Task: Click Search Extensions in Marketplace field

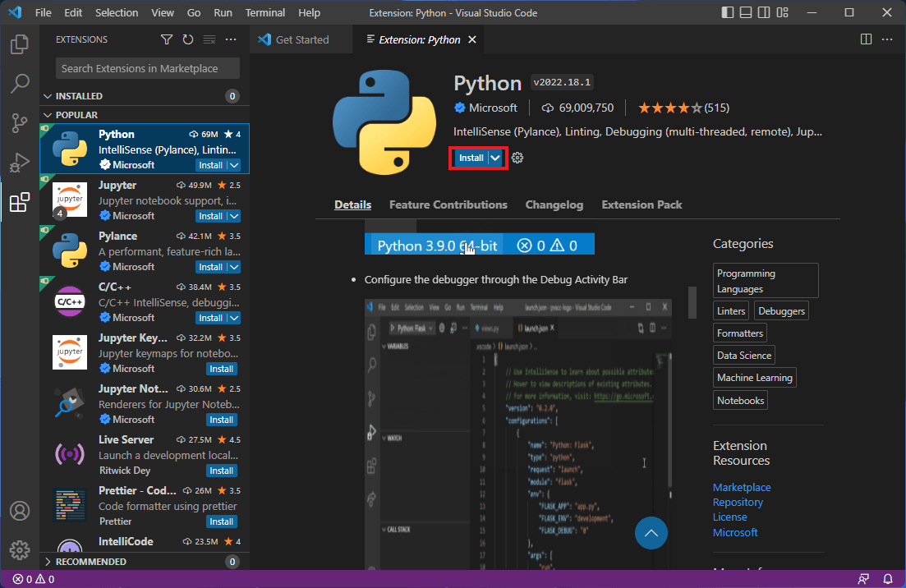Action: 147,68
